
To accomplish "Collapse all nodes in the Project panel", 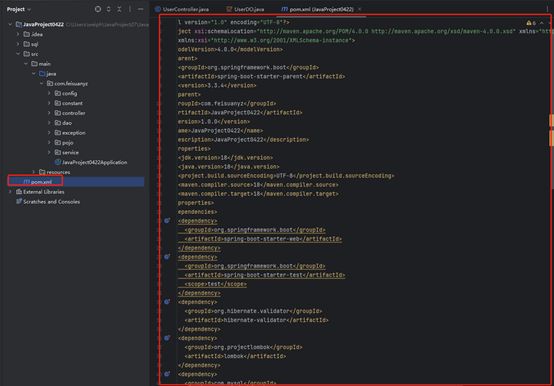I will pyautogui.click(x=119, y=9).
